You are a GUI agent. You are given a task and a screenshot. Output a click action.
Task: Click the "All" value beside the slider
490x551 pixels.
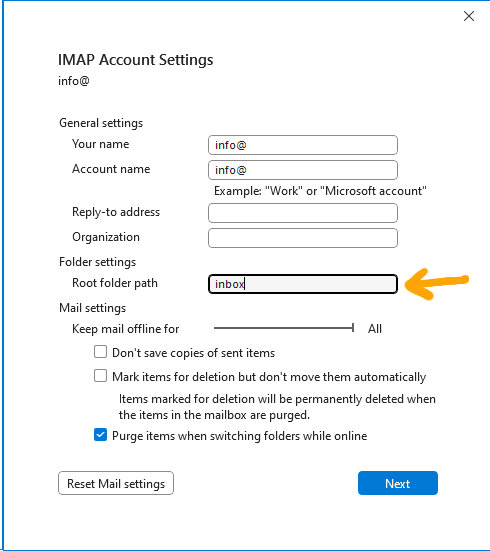(375, 329)
